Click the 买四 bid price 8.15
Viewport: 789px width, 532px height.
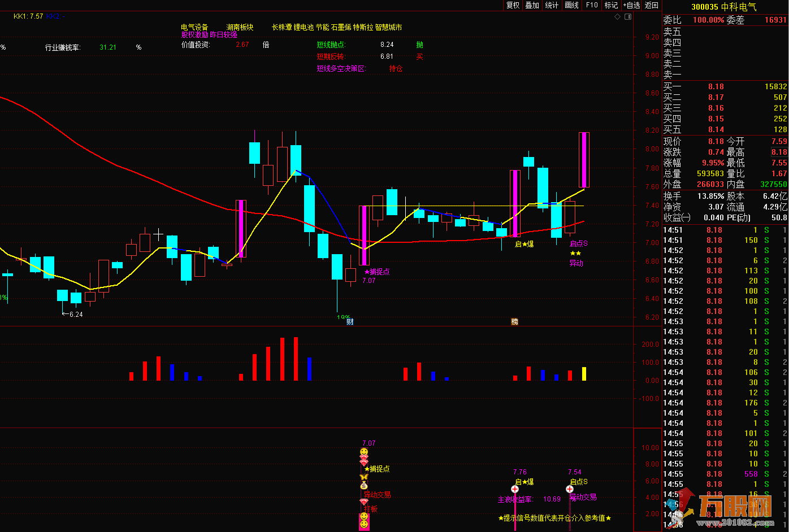click(x=716, y=119)
